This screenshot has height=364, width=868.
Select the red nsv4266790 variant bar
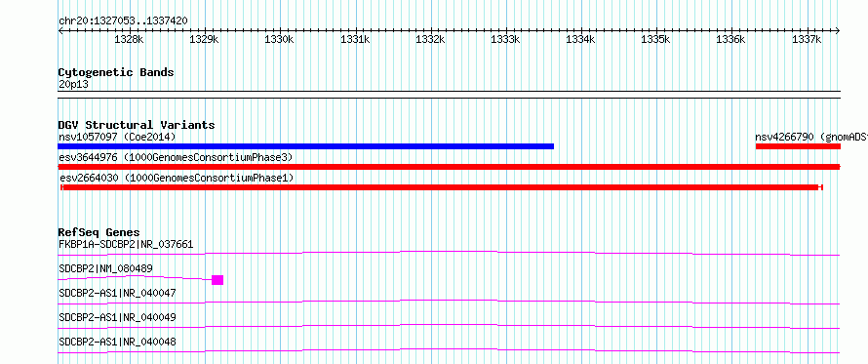(x=798, y=146)
